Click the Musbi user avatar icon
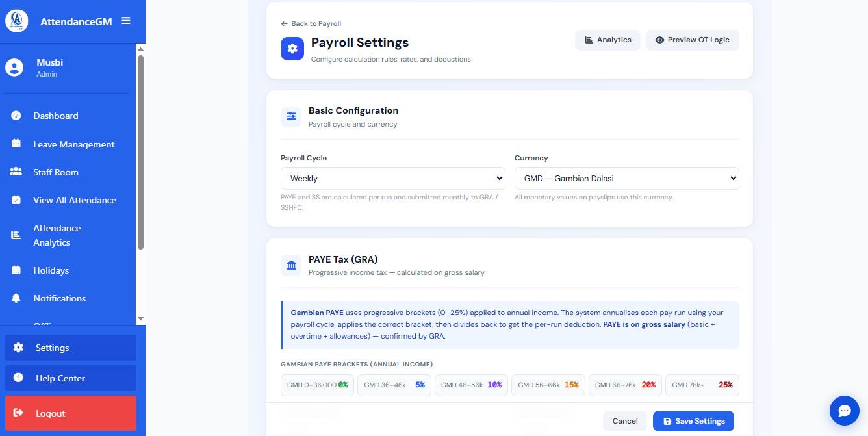This screenshot has width=868, height=436. coord(14,68)
